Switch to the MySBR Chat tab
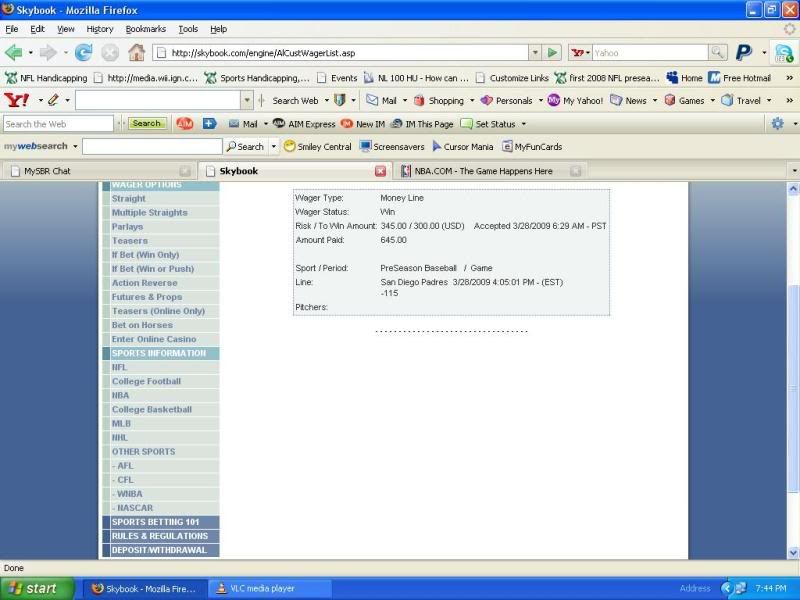Screen dimensions: 800x600 pyautogui.click(x=99, y=171)
